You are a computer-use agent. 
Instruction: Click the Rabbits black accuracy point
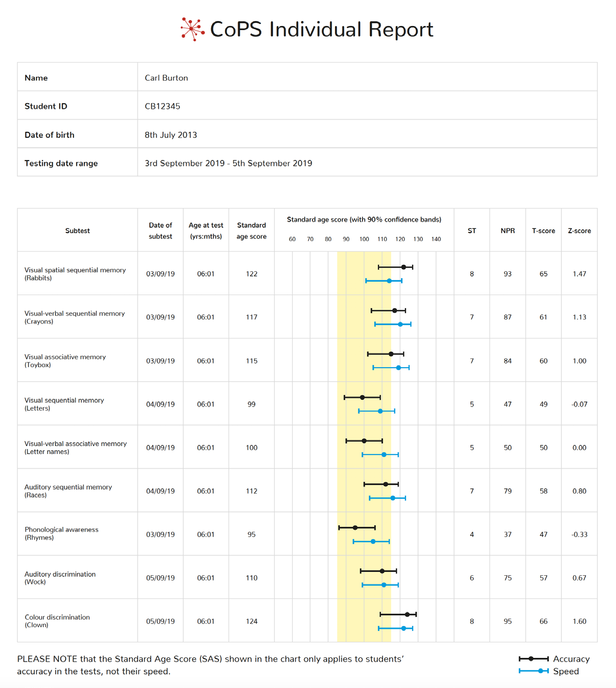click(403, 267)
